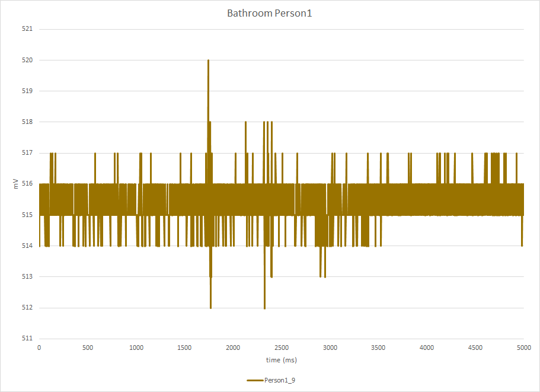The height and width of the screenshot is (392, 540).
Task: Click the Person1_9 legend color line
Action: pyautogui.click(x=255, y=380)
